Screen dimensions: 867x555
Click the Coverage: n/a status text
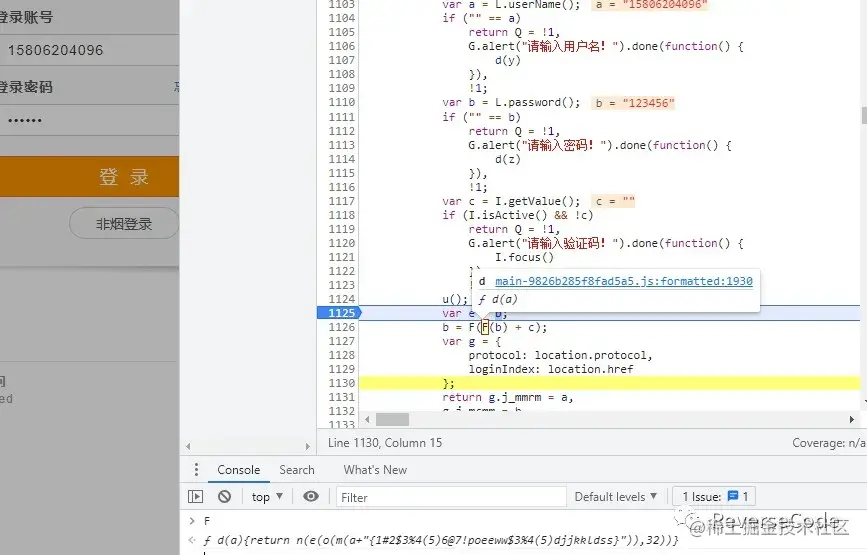pyautogui.click(x=829, y=443)
